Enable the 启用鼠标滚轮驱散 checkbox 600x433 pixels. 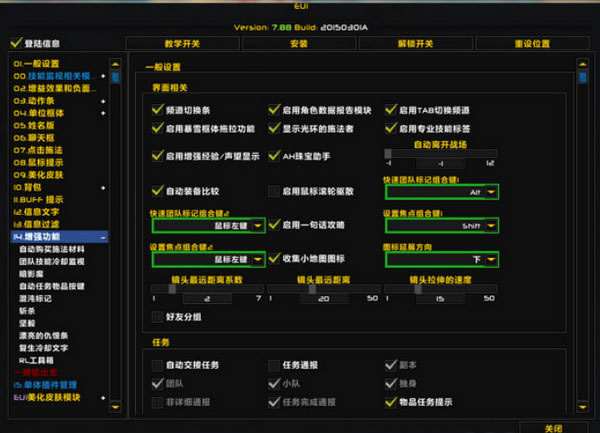[x=274, y=191]
